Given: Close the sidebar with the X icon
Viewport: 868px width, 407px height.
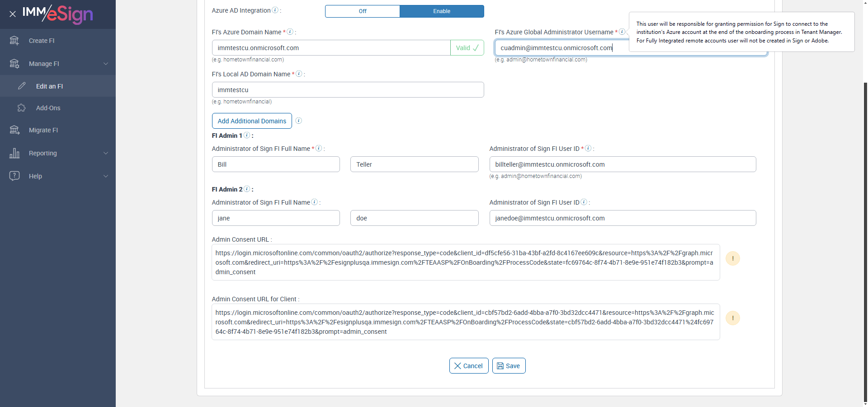Looking at the screenshot, I should [13, 14].
